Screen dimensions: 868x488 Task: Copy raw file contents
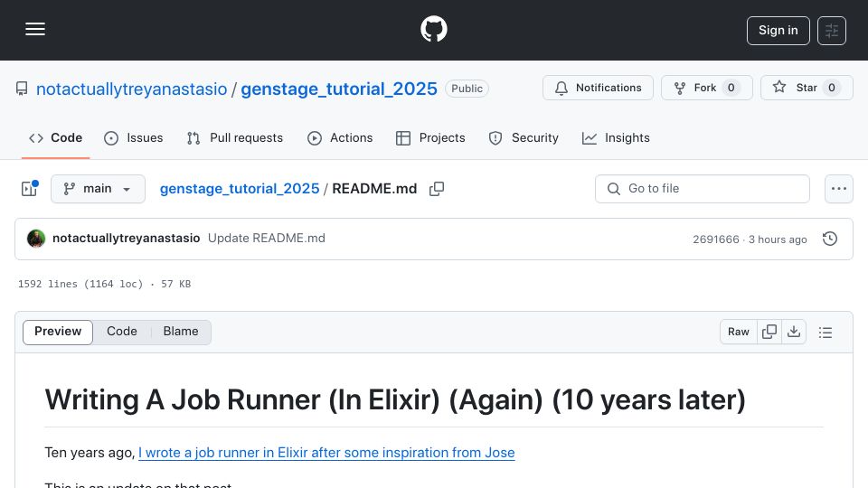point(769,332)
